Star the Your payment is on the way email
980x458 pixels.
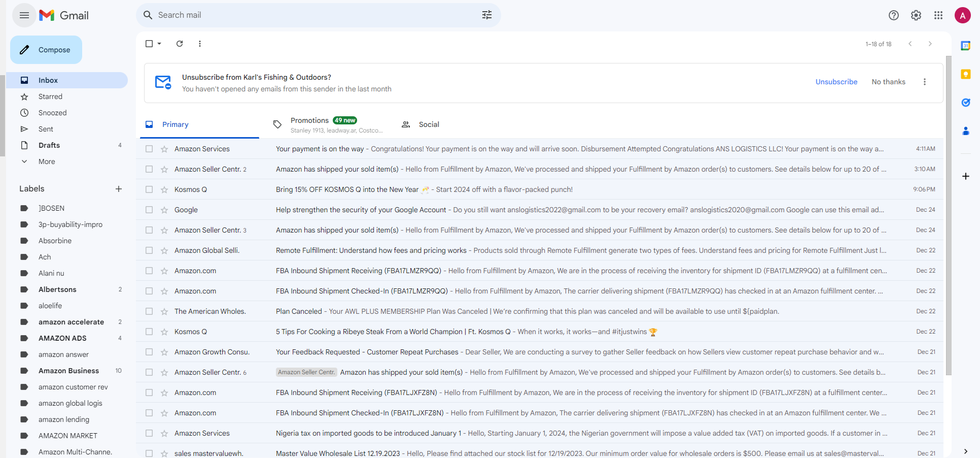(x=164, y=149)
